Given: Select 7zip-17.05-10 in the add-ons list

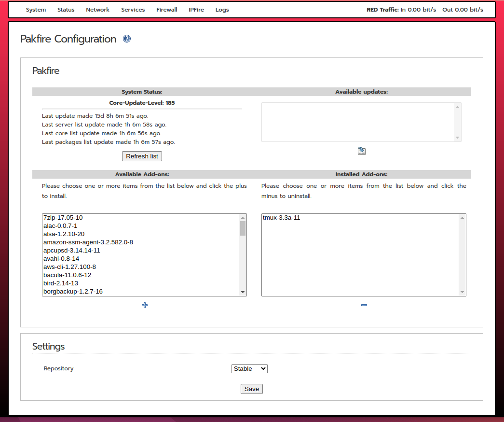Looking at the screenshot, I should click(63, 218).
